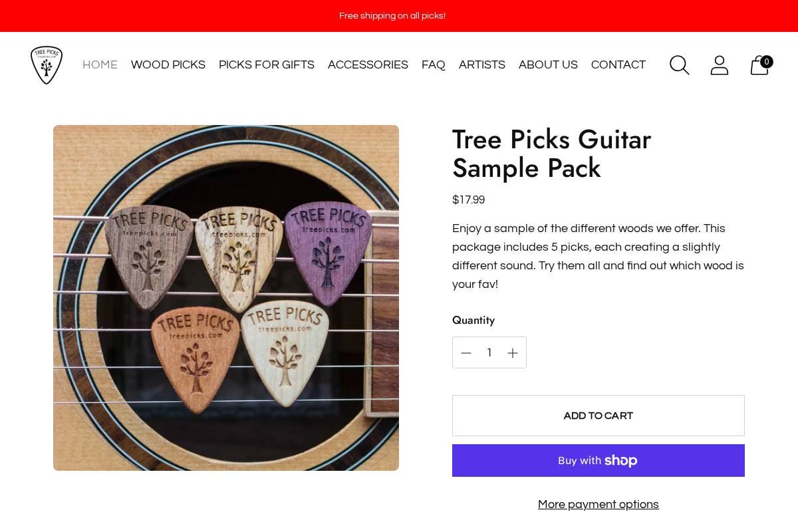Open the search icon
Screen dimensions: 798x532
tap(679, 65)
